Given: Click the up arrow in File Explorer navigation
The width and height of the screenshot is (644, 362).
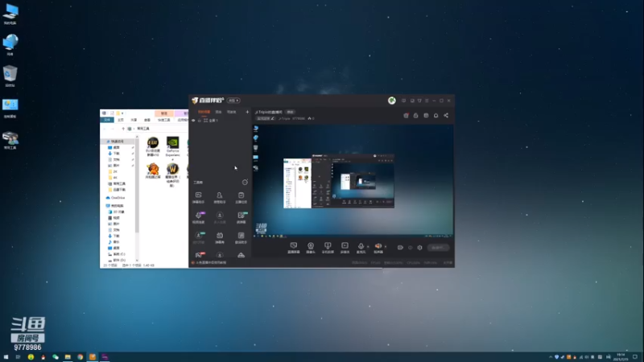Looking at the screenshot, I should [x=123, y=129].
